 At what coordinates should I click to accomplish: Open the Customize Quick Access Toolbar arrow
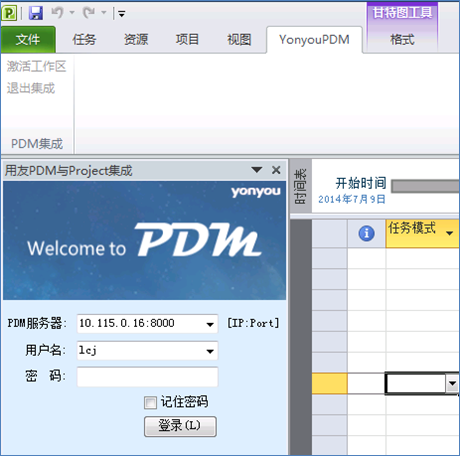coord(122,14)
